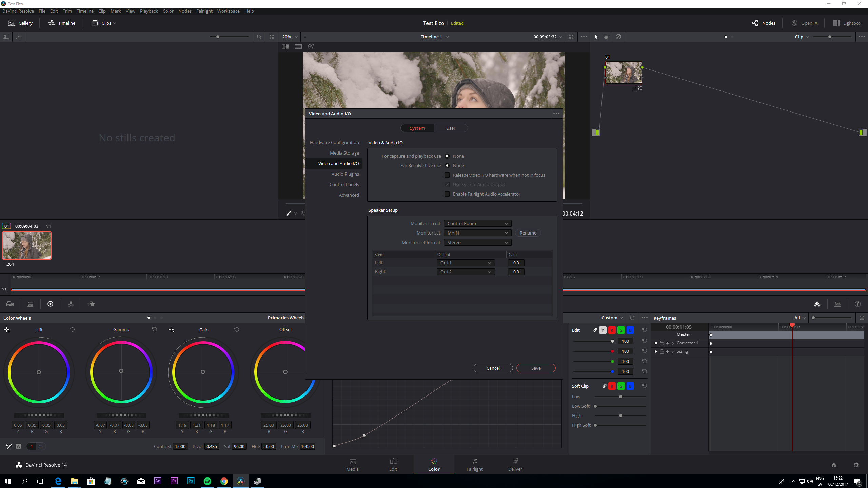Open the Monitor circuit dropdown

(x=477, y=223)
